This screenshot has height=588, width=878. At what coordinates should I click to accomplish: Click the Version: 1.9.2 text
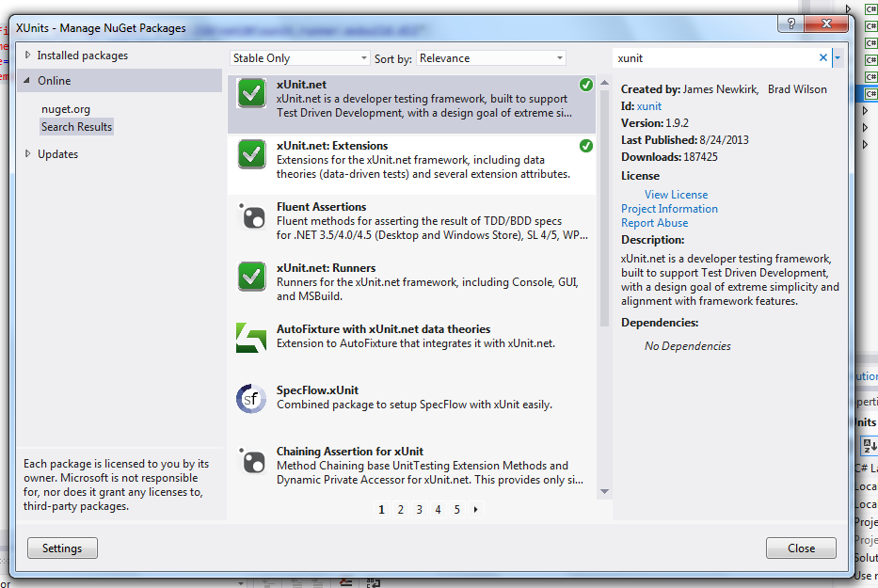tap(655, 122)
